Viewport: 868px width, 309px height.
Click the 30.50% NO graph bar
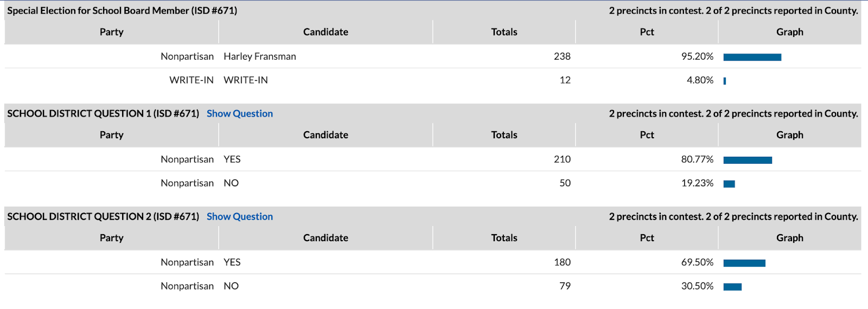732,287
